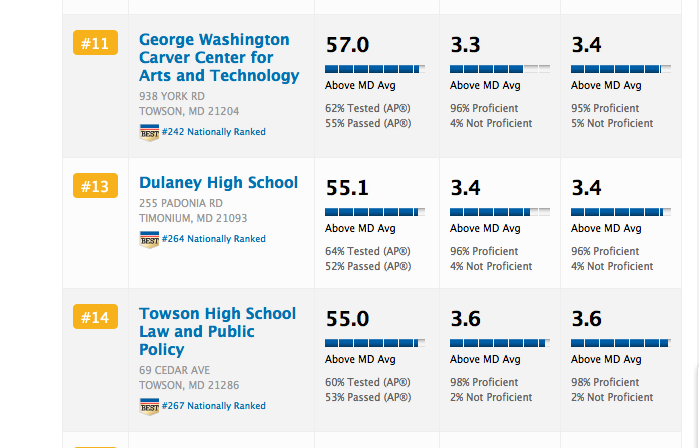Click the 57.0 score progress bar
Viewport: 699px width, 448px height.
(375, 69)
